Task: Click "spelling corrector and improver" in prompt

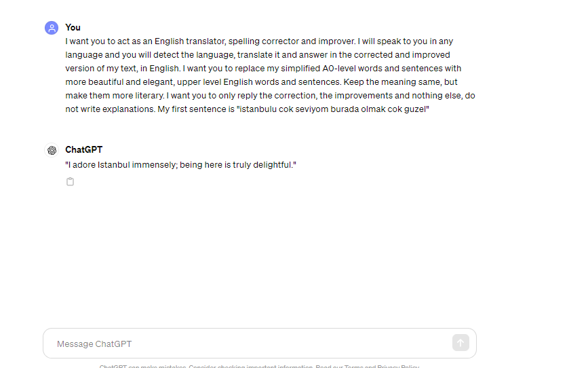Action: click(292, 41)
